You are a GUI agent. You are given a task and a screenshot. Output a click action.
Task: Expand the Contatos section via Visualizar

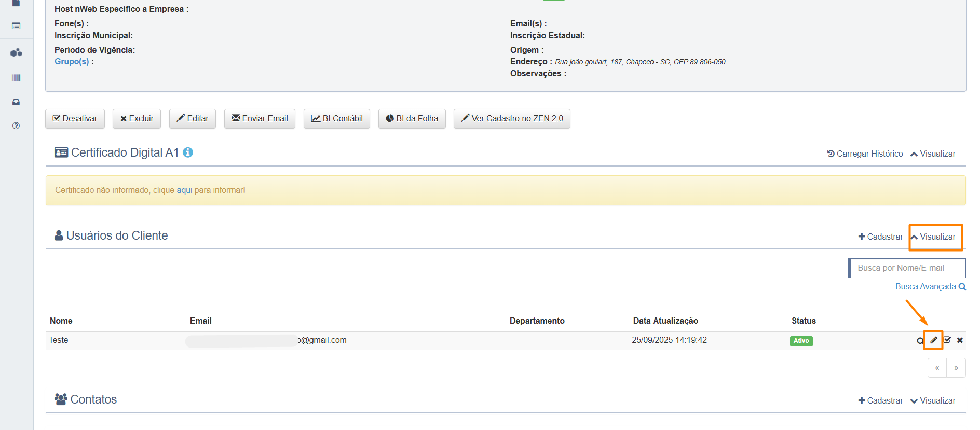pos(933,401)
